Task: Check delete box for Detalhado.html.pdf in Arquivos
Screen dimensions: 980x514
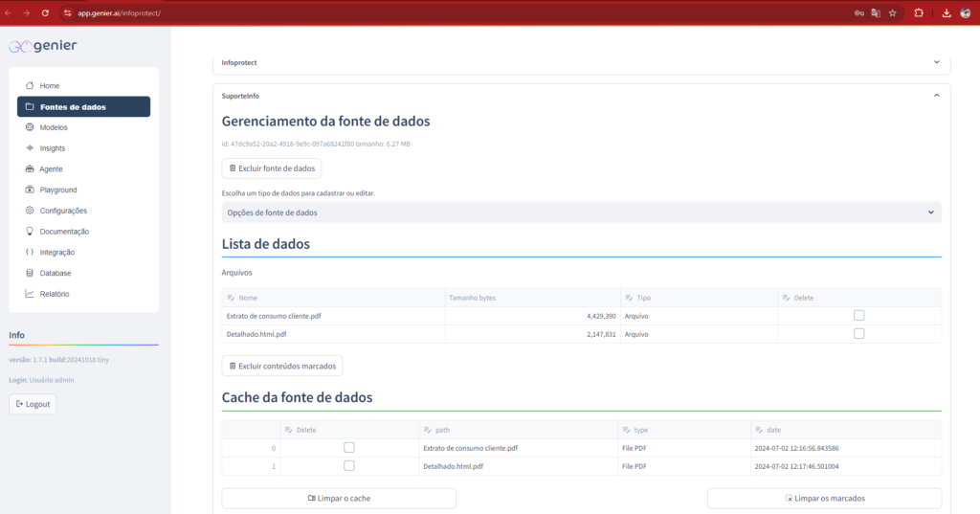Action: click(858, 333)
